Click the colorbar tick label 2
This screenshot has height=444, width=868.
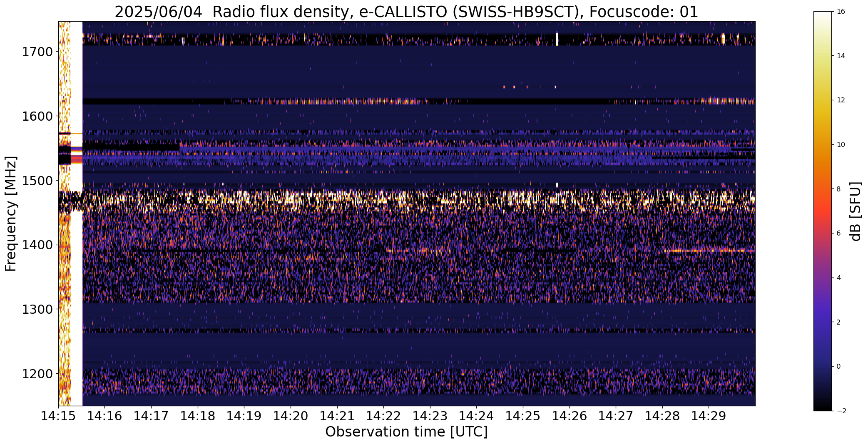[838, 322]
